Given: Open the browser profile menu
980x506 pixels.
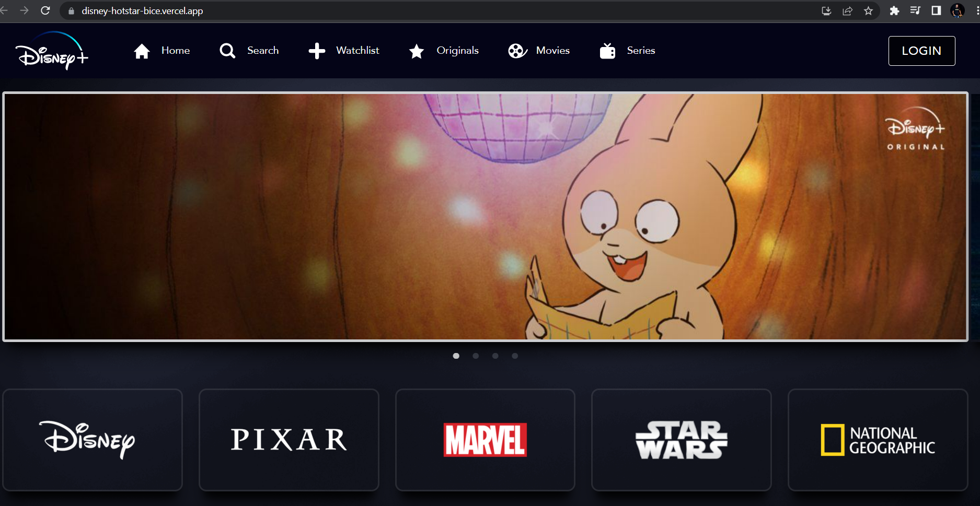Looking at the screenshot, I should click(x=957, y=10).
